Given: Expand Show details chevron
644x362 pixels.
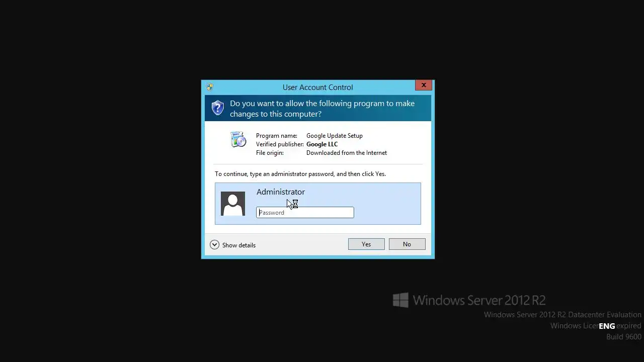Looking at the screenshot, I should click(x=214, y=245).
